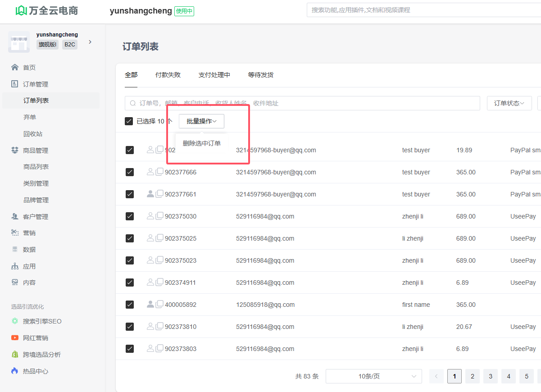Expand the 订单状态 filter dropdown
541x392 pixels.
pyautogui.click(x=509, y=103)
